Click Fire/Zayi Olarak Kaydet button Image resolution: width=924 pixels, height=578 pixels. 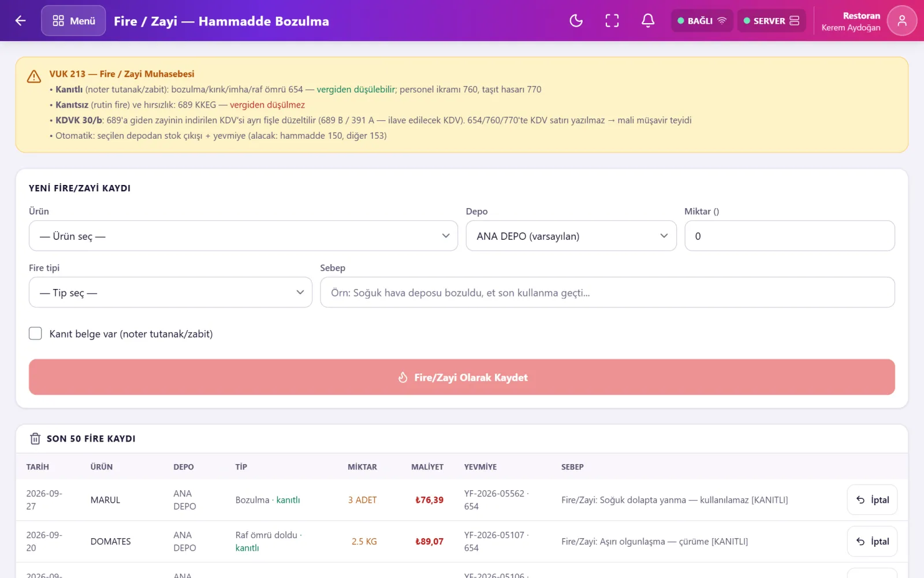(x=462, y=377)
